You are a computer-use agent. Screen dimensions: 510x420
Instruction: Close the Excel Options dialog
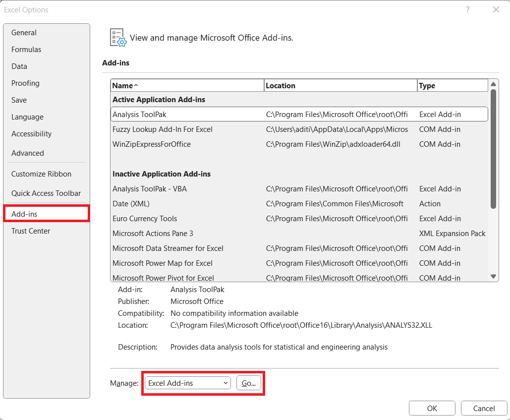point(496,9)
